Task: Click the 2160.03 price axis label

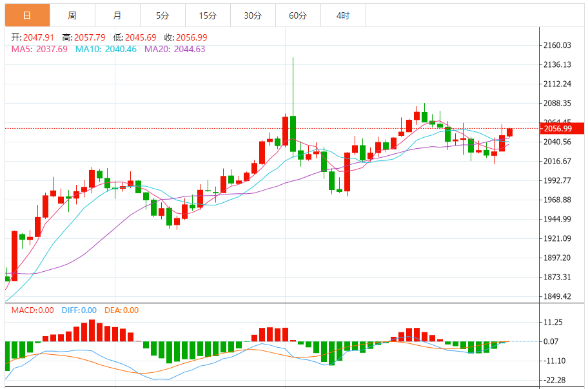Action: pyautogui.click(x=557, y=45)
